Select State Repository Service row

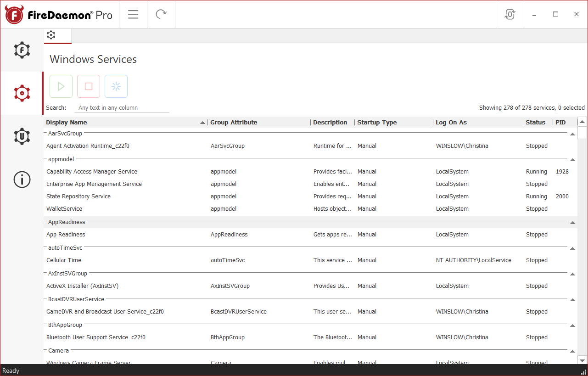point(310,196)
